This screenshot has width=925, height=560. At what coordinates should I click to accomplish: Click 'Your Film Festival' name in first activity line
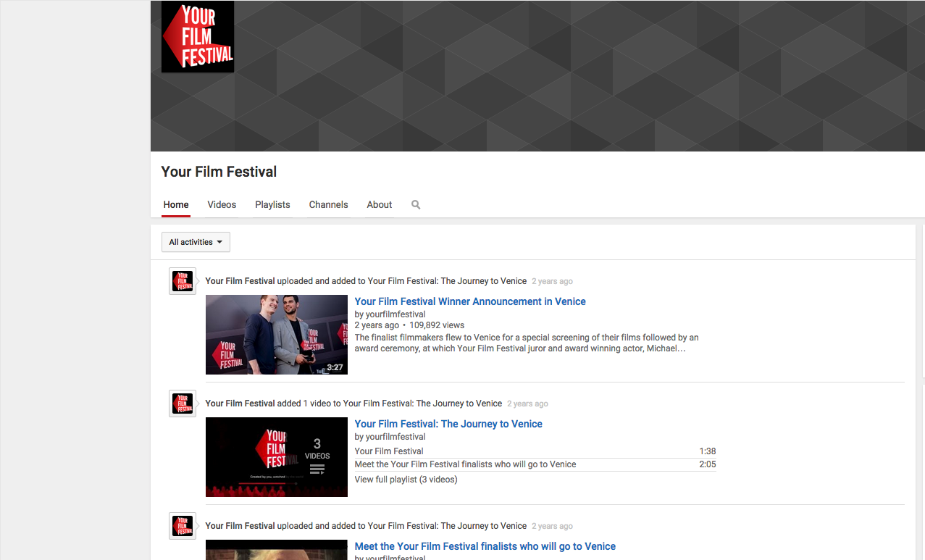(x=240, y=281)
